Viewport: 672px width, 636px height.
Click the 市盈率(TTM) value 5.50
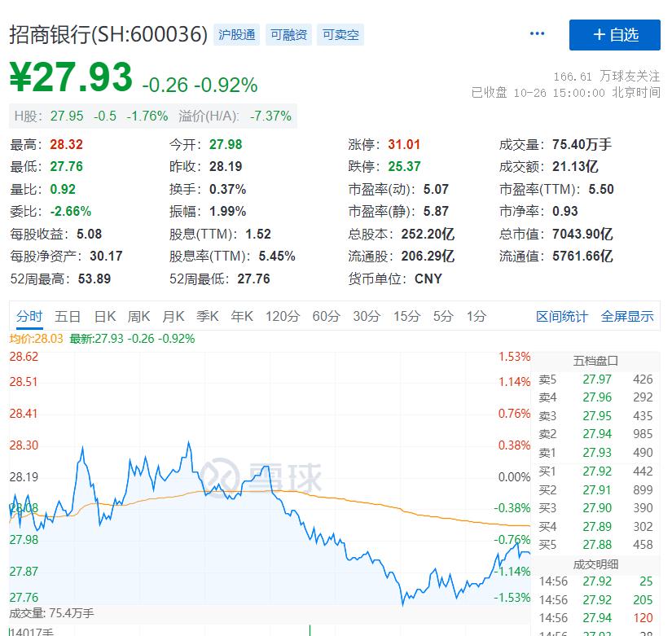click(x=601, y=189)
